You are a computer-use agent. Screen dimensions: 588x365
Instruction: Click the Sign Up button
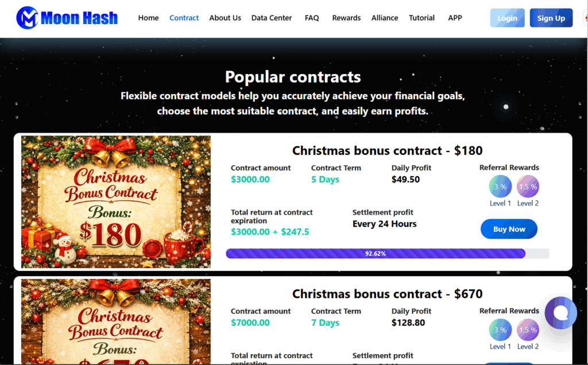(551, 18)
